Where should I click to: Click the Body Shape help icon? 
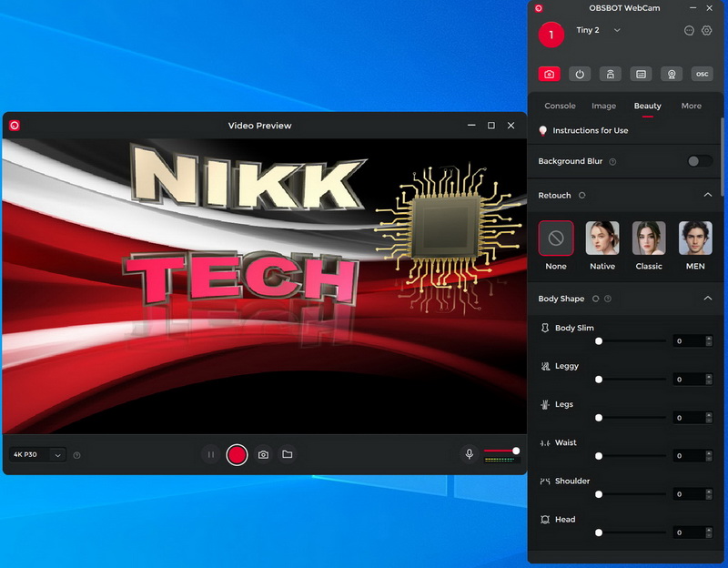tap(608, 299)
